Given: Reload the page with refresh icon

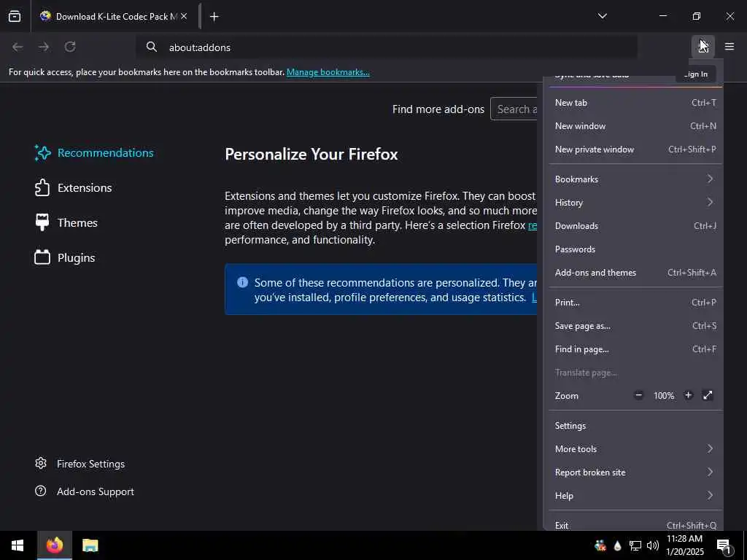Looking at the screenshot, I should coord(70,47).
